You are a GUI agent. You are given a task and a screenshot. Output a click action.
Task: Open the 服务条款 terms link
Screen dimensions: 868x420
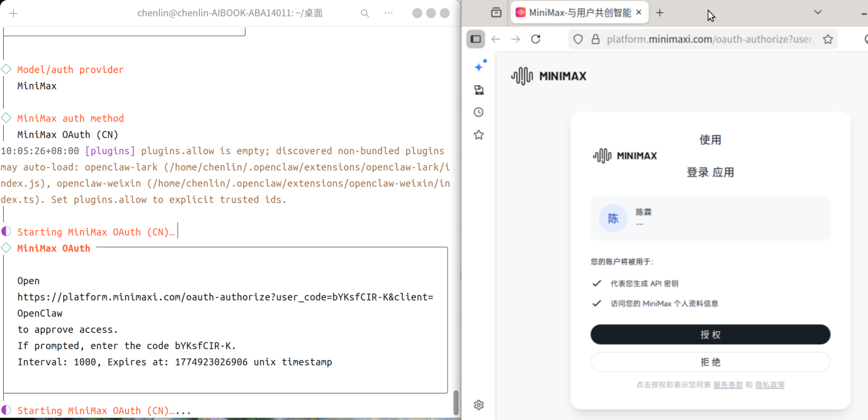(728, 385)
